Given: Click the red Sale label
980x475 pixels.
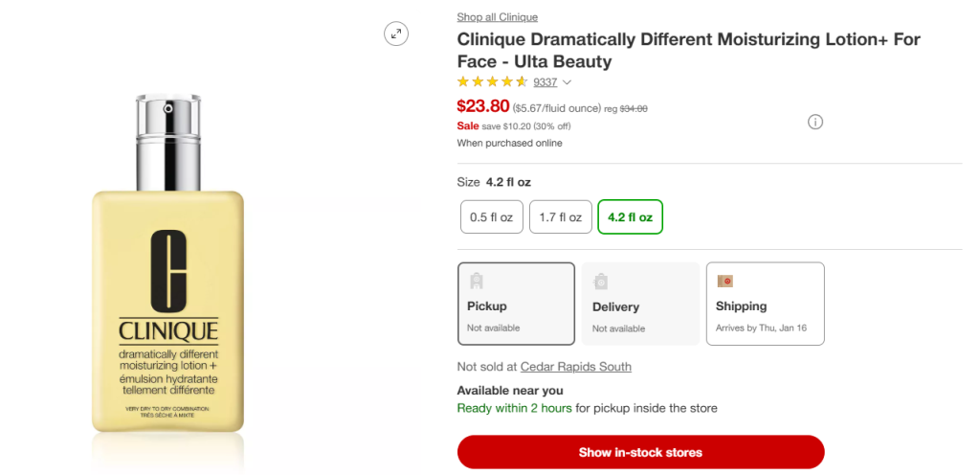Looking at the screenshot, I should 468,125.
